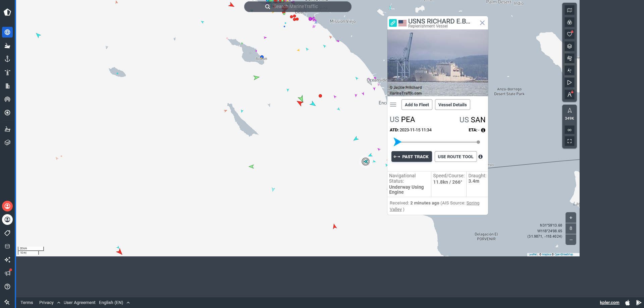Open the second ship icon below divider
This screenshot has width=644, height=308.
7,129
